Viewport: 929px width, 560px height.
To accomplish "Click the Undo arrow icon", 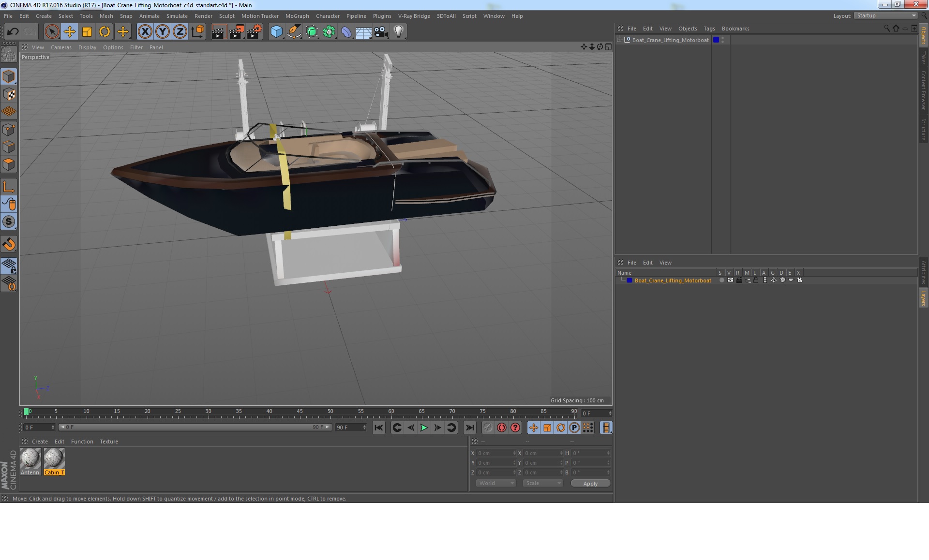I will (x=13, y=32).
